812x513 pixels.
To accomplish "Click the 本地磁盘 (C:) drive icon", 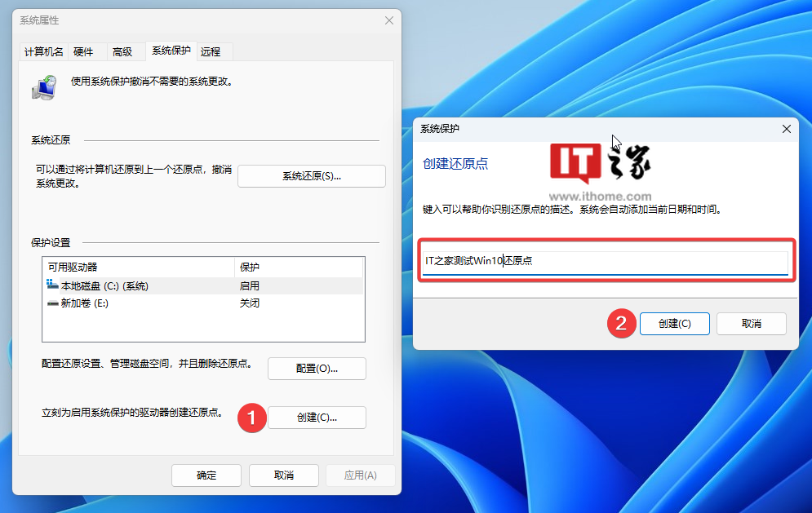I will 52,284.
